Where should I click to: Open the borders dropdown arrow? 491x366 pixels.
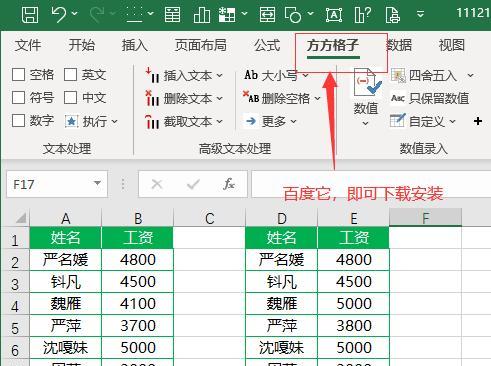[150, 14]
